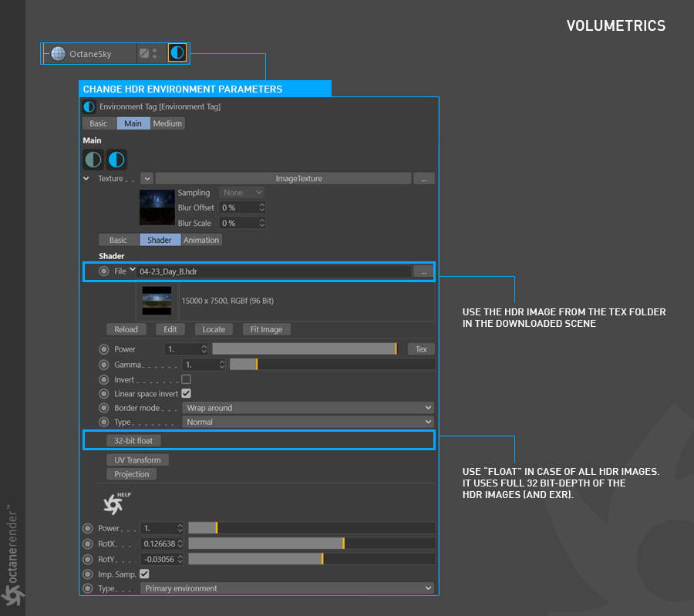The width and height of the screenshot is (694, 616).
Task: Click the OctaneSky visibility dots
Action: pyautogui.click(x=155, y=54)
